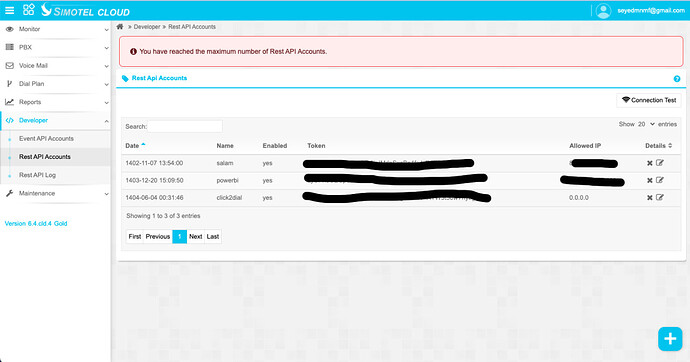Open the apps grid icon
This screenshot has height=362, width=690.
29,10
